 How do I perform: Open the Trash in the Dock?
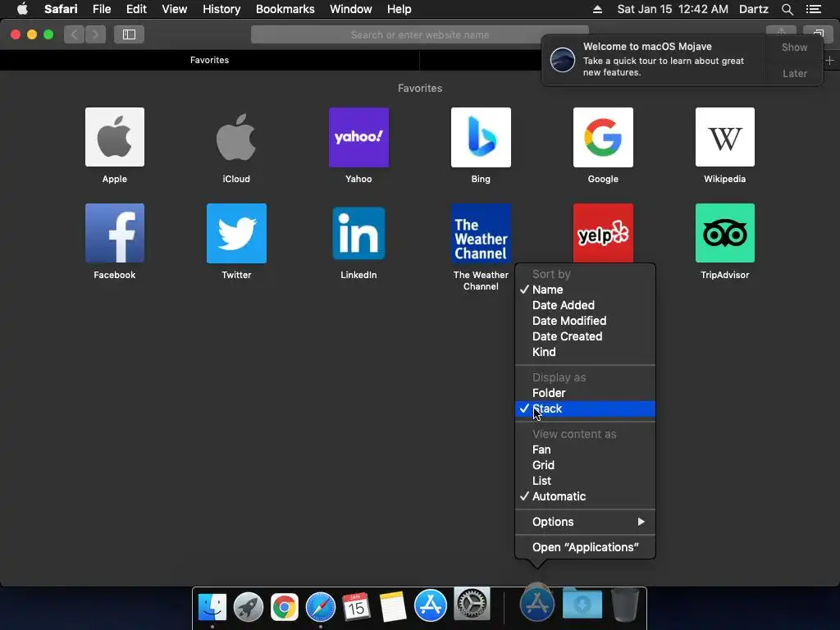click(624, 605)
